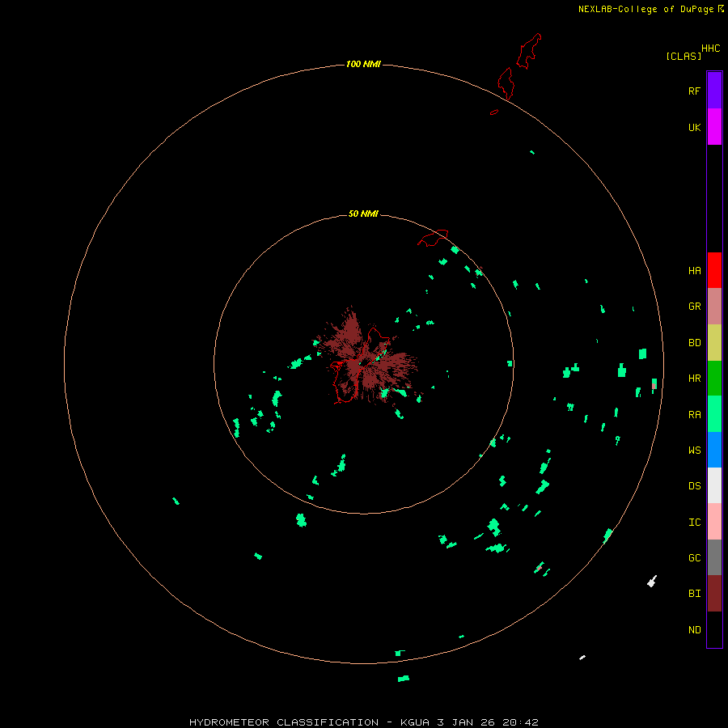Click the WS legend label
Viewport: 728px width, 728px height.
click(694, 450)
